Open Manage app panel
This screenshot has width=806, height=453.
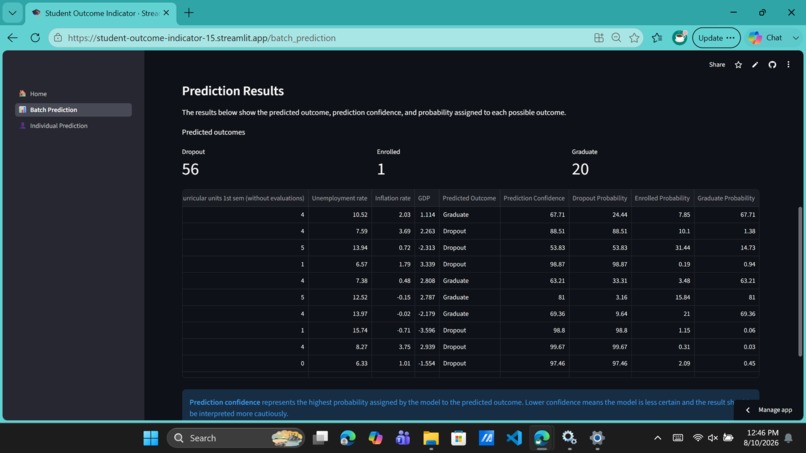point(770,410)
